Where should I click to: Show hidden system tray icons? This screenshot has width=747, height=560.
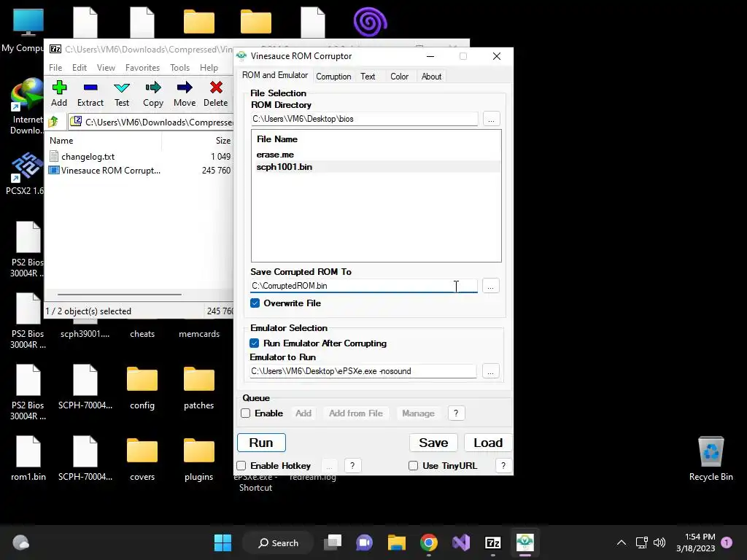coord(622,542)
